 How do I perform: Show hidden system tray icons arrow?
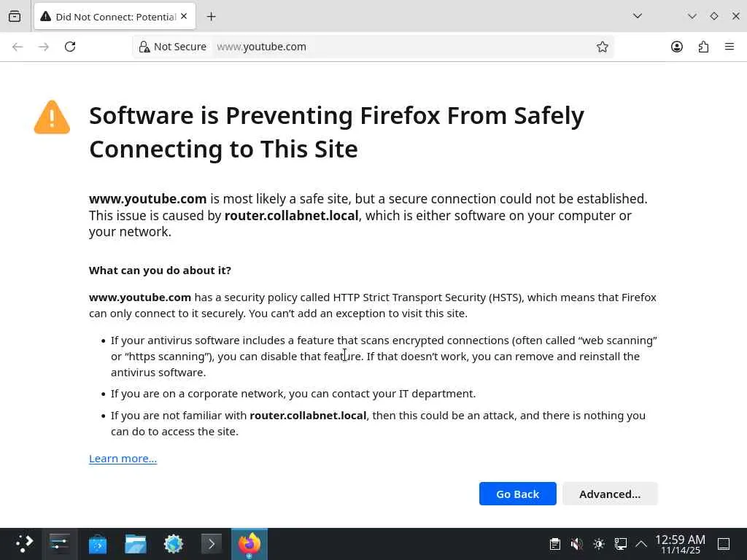click(641, 544)
